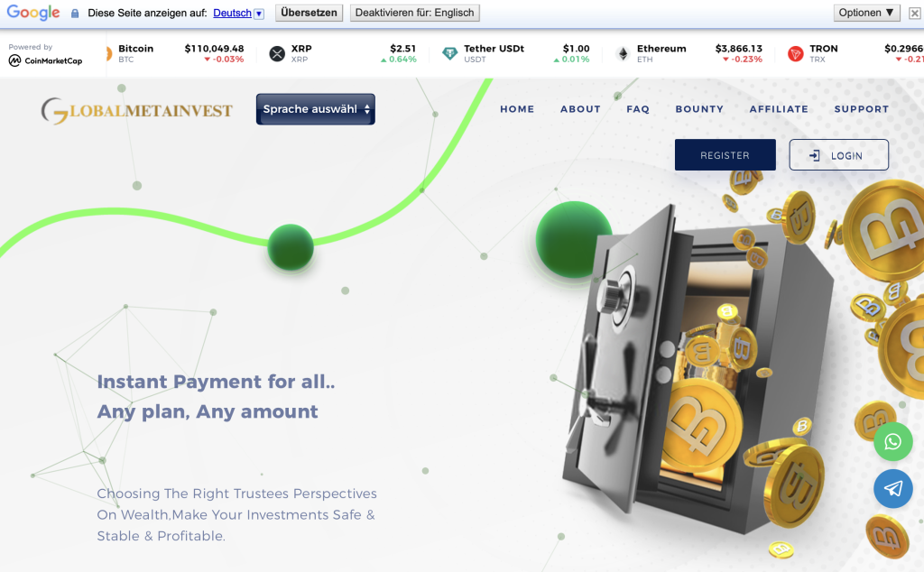This screenshot has height=572, width=924.
Task: Click the Übersetzen translate button
Action: coord(309,13)
